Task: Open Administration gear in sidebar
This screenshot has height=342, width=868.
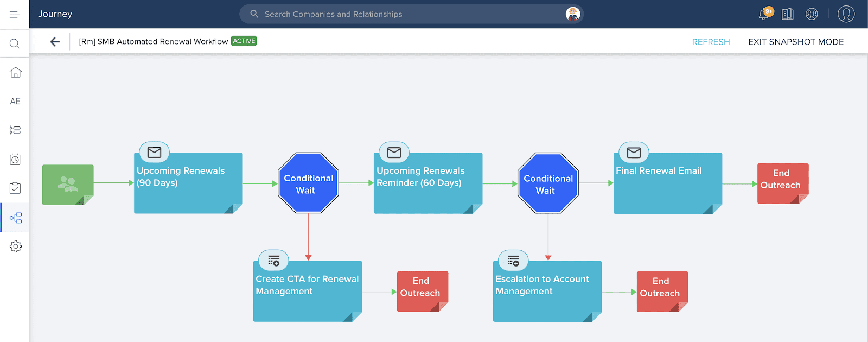Action: click(15, 246)
